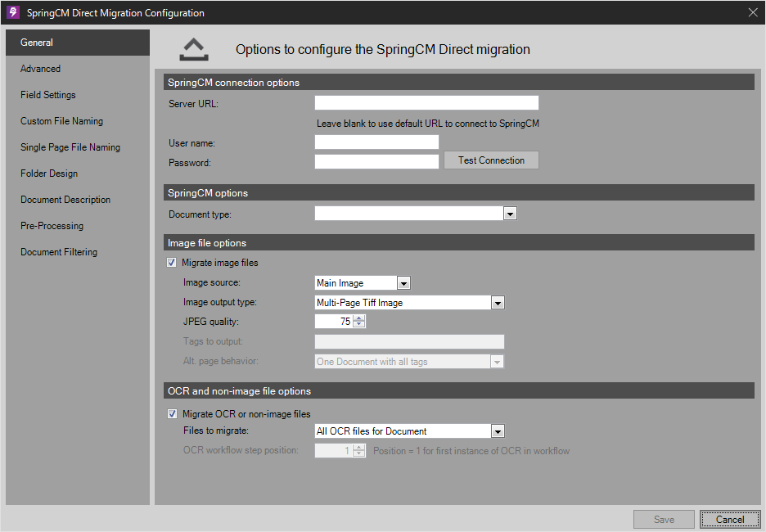The width and height of the screenshot is (766, 532).
Task: Close the SpringCM Direct Migration Configuration window
Action: pyautogui.click(x=753, y=13)
